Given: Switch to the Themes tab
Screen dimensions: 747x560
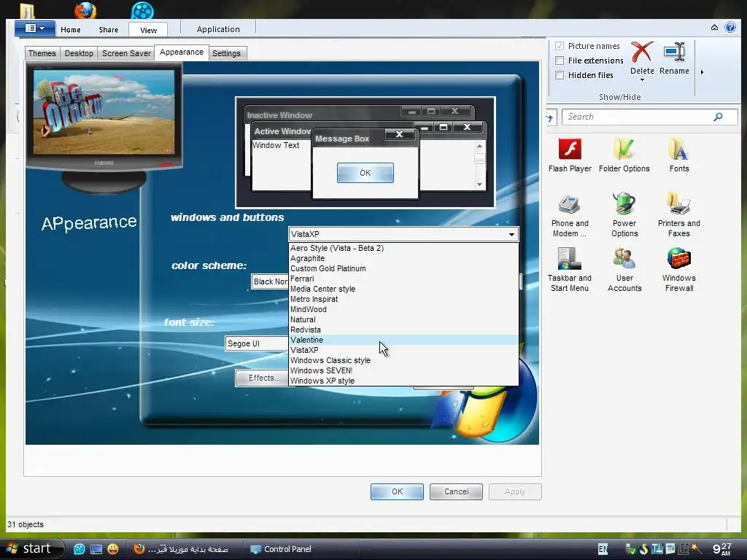Looking at the screenshot, I should click(42, 53).
